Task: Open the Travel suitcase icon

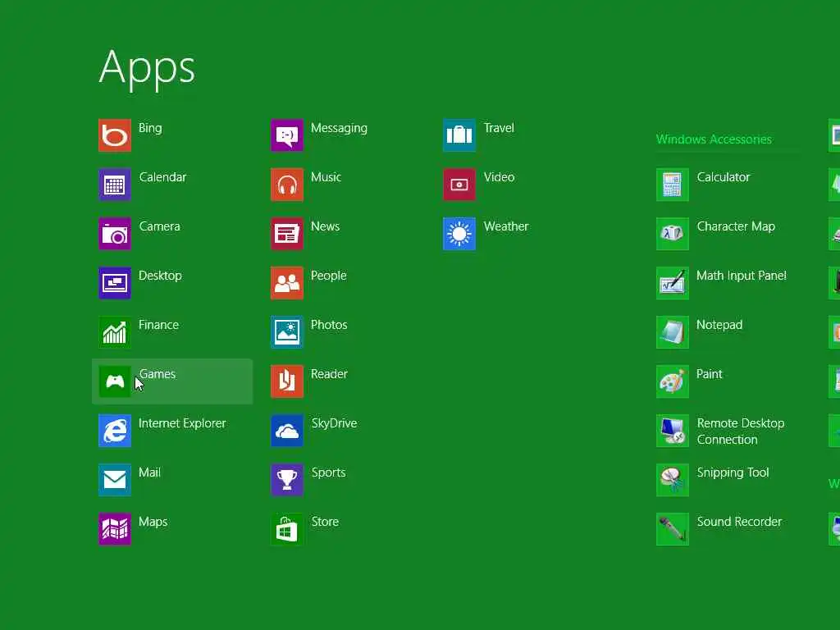Action: click(459, 135)
